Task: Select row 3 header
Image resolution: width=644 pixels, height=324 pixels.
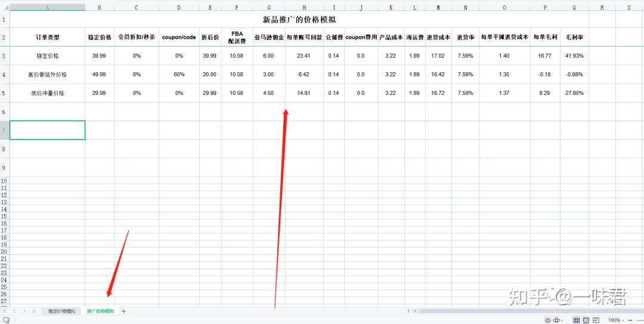Action: (5, 55)
